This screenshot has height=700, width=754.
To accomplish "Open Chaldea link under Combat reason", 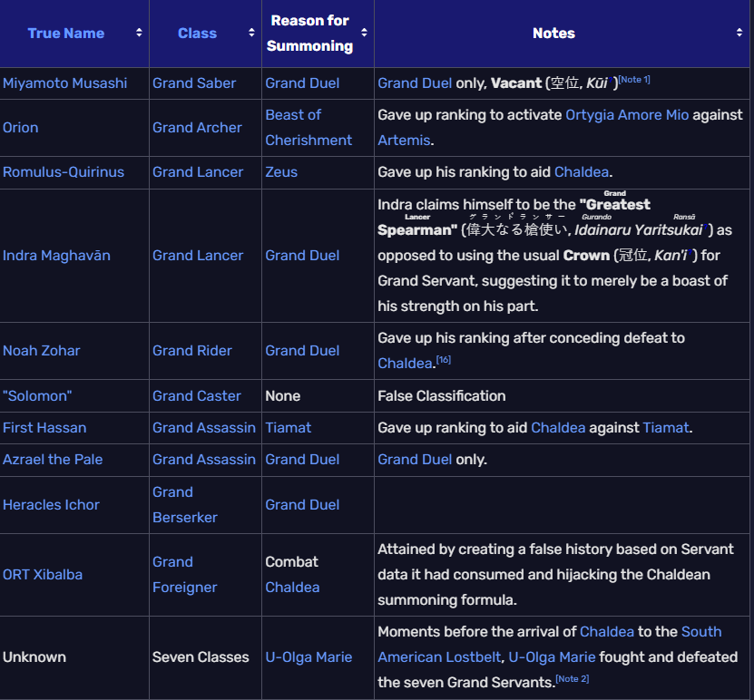I will point(292,588).
